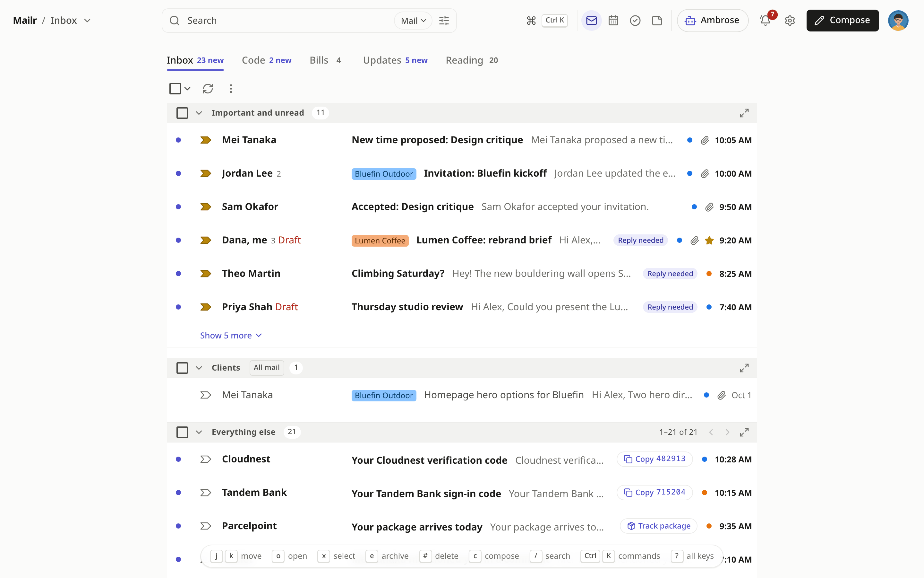Viewport: 924px width, 578px height.
Task: Toggle importance marker on Theo Martin email
Action: coord(205,274)
